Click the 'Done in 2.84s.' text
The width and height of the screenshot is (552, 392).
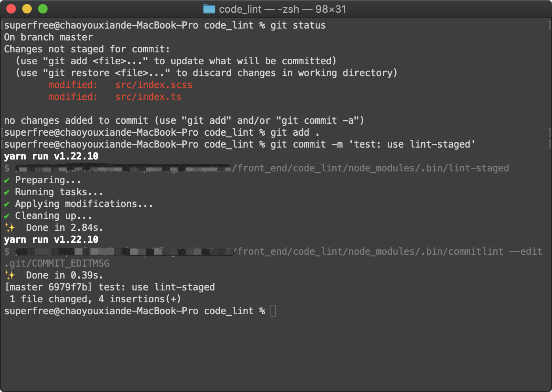(65, 228)
